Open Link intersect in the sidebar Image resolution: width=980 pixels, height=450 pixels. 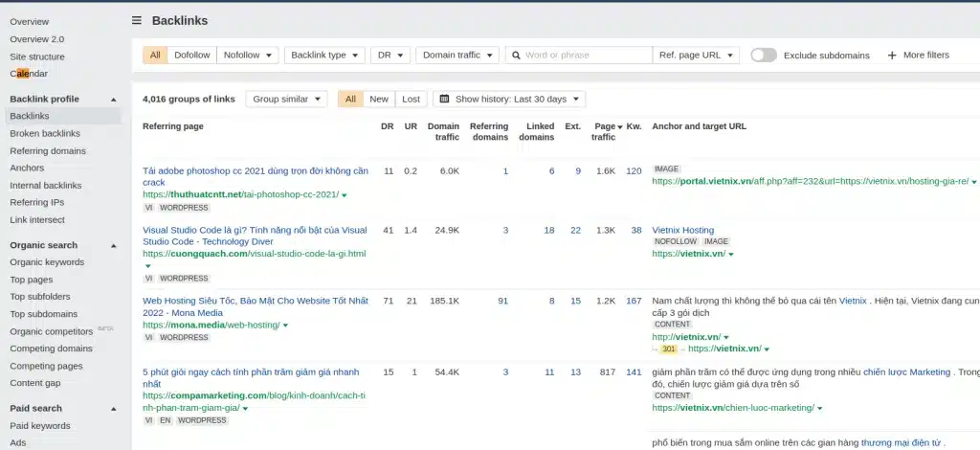(37, 219)
